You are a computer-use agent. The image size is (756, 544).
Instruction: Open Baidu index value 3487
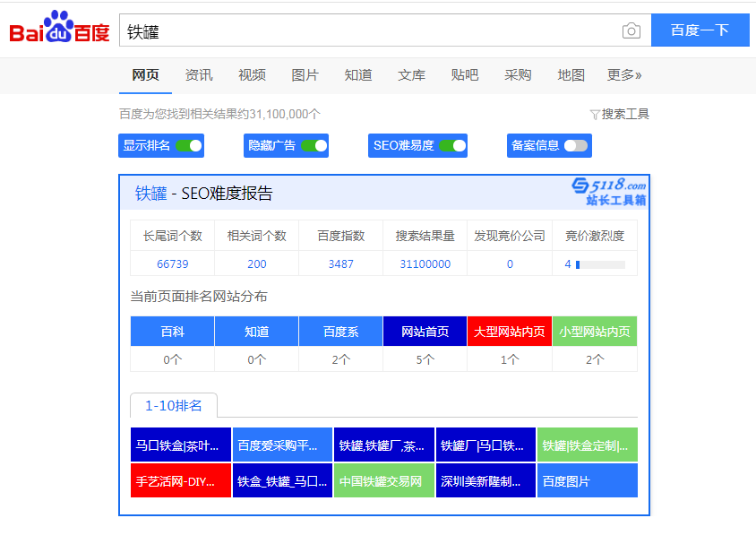(341, 263)
